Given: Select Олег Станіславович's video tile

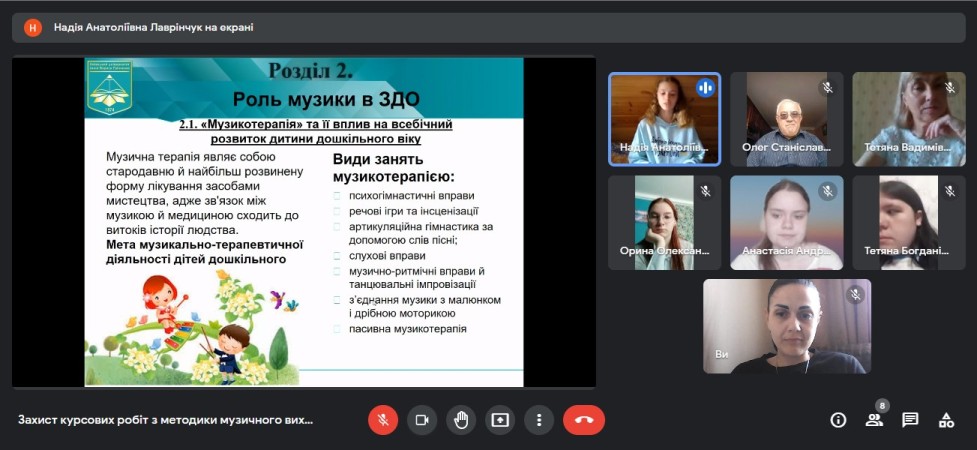Looking at the screenshot, I should coord(786,119).
